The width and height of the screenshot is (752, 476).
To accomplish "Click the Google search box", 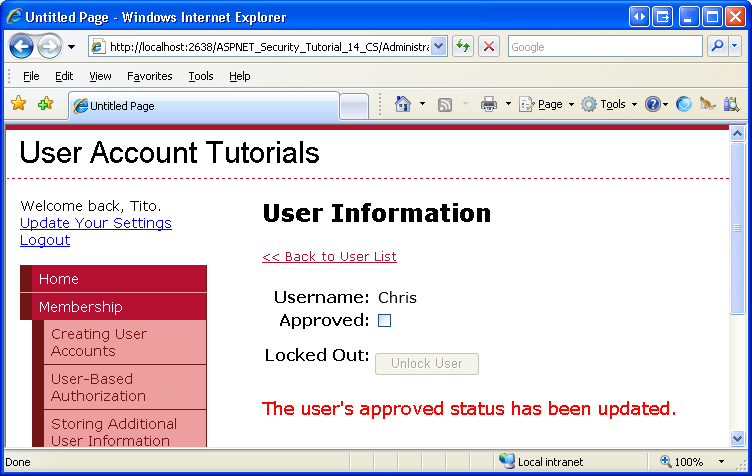I will (605, 46).
